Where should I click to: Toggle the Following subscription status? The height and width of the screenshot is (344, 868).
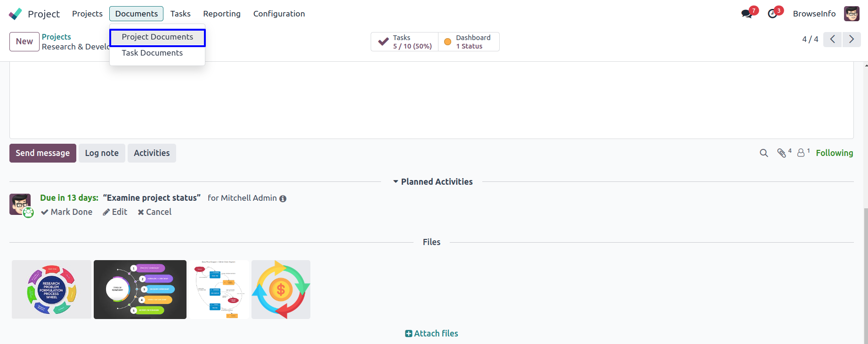tap(834, 153)
